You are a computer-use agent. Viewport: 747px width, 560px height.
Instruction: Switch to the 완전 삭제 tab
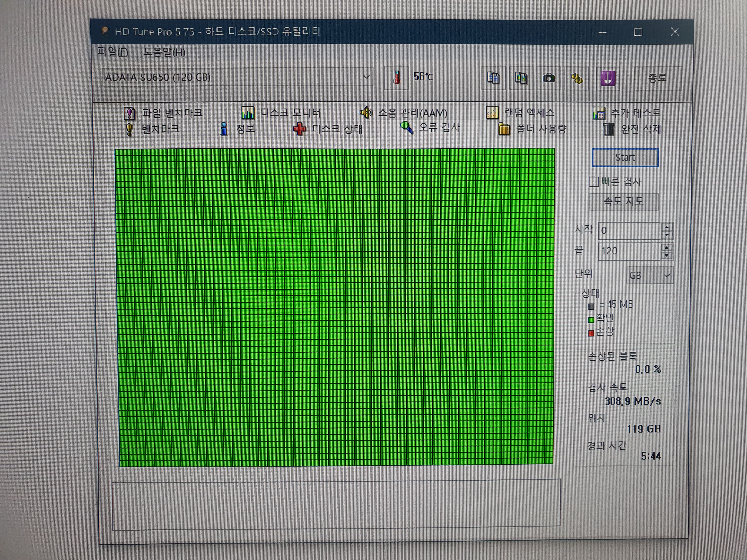click(632, 129)
